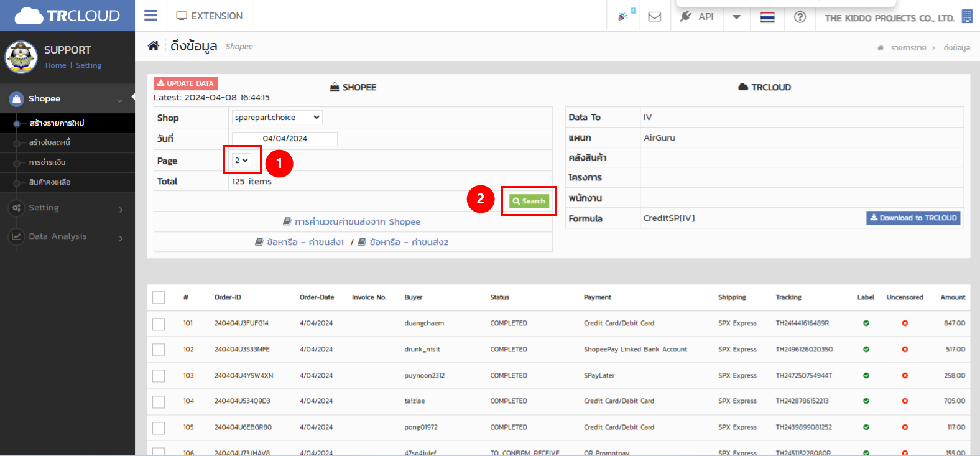The height and width of the screenshot is (456, 980).
Task: Select สร้างใบลดหนี้ in sidebar
Action: coord(50,142)
